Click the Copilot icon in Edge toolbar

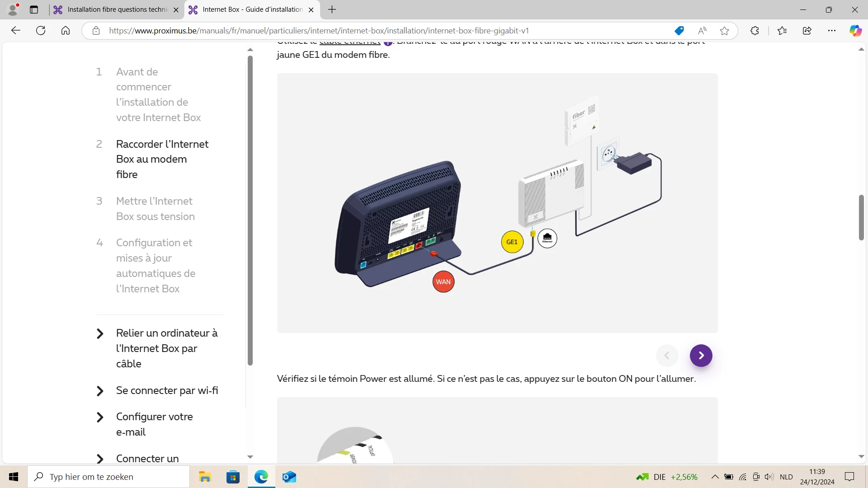[x=855, y=31]
